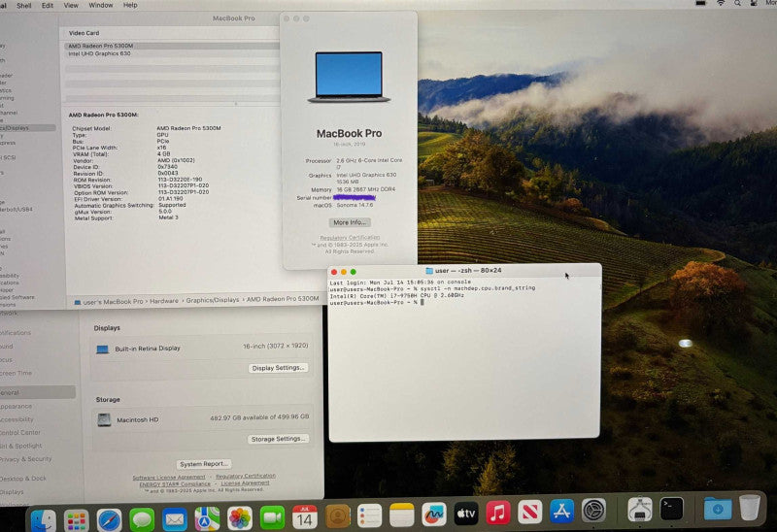The height and width of the screenshot is (532, 777).
Task: Click the folder proxy icon in Terminal title
Action: pos(429,271)
